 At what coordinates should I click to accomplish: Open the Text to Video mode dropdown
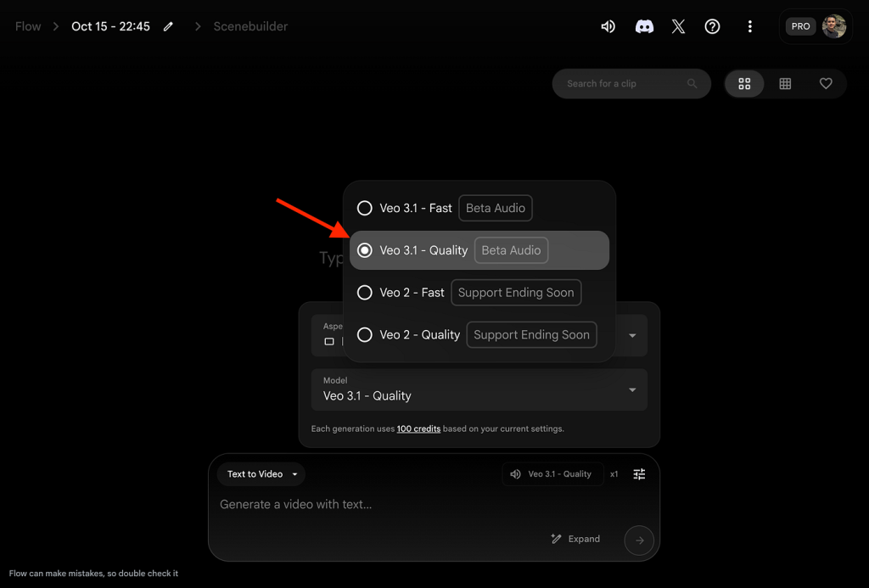tap(261, 474)
